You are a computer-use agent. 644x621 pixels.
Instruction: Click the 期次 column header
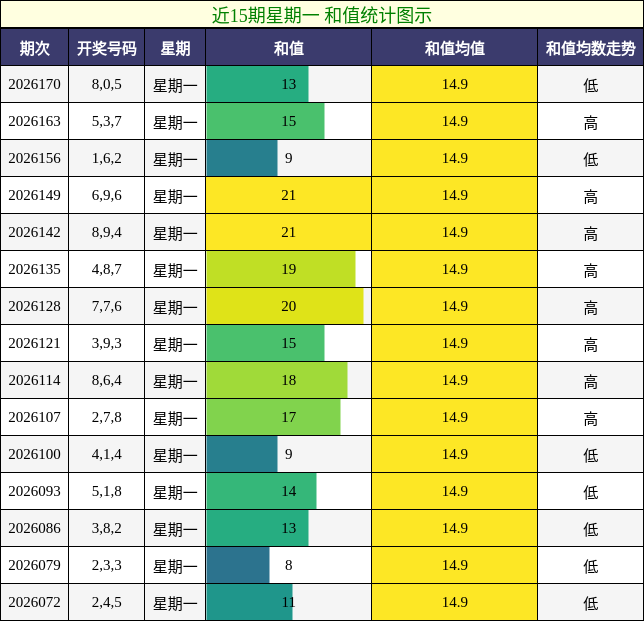34,48
